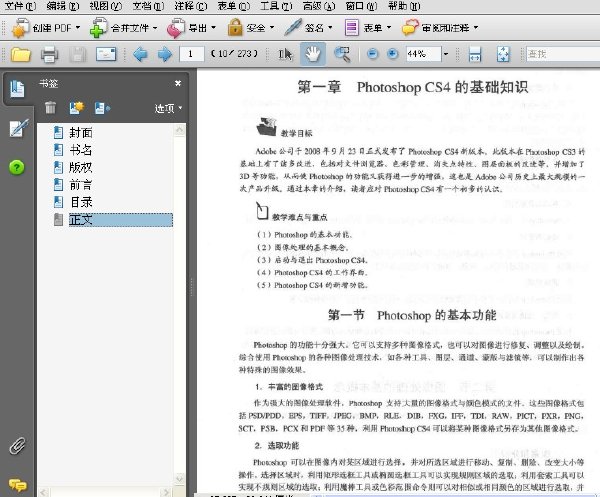Click the bookmarks scrollbar down arrow
The image size is (600, 497).
179,478
